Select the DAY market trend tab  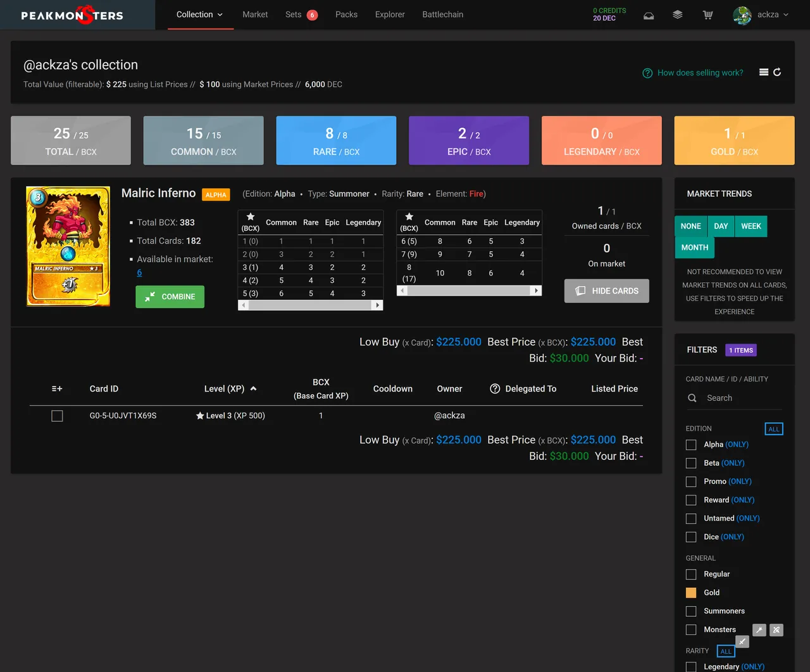pyautogui.click(x=721, y=226)
